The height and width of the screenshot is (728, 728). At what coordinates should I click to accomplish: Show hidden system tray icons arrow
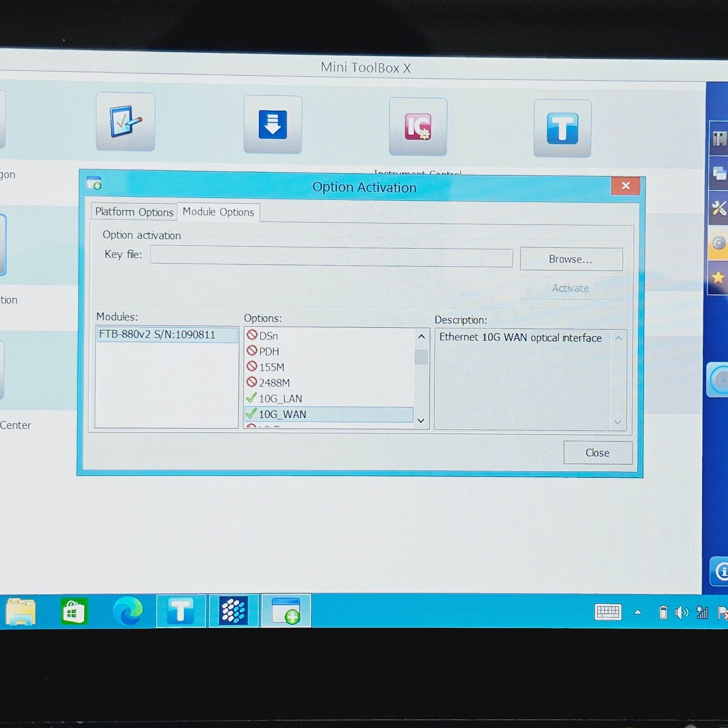click(x=638, y=612)
